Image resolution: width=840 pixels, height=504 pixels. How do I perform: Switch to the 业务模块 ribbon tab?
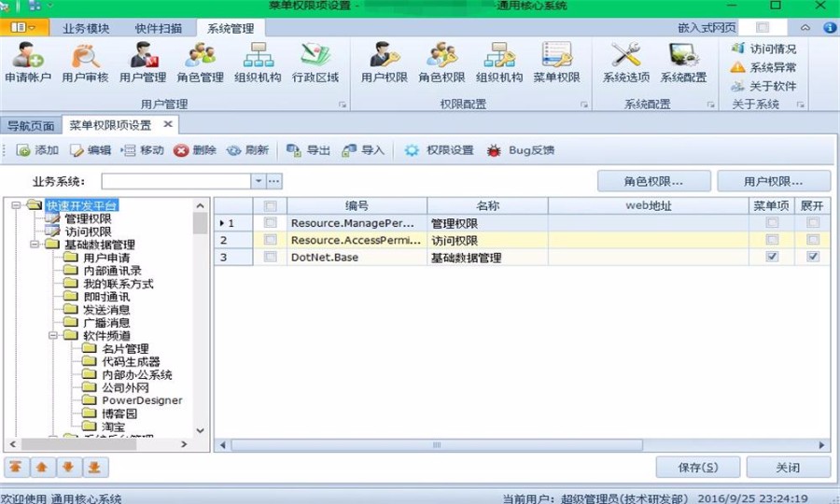point(86,28)
